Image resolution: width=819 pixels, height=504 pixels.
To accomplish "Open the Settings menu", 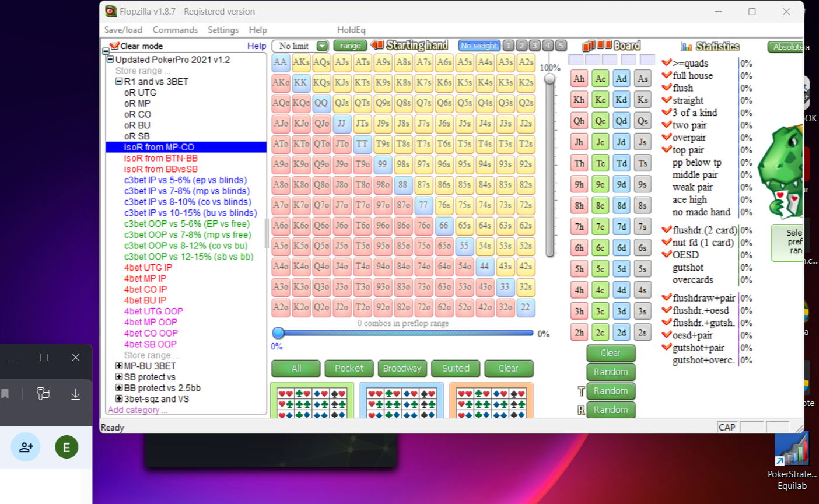I will (x=223, y=30).
